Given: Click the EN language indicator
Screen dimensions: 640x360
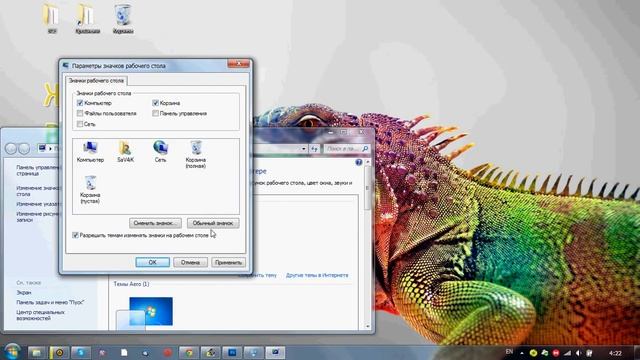Looking at the screenshot, I should pos(509,352).
